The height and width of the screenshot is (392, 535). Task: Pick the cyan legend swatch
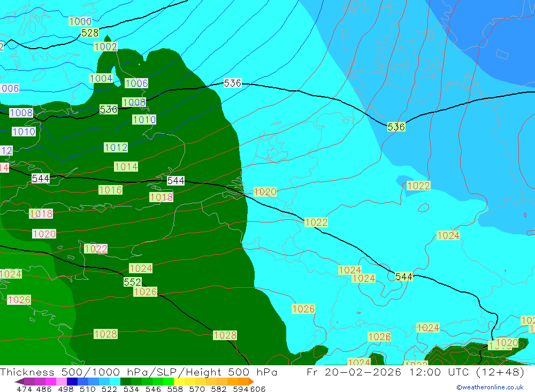[115, 381]
